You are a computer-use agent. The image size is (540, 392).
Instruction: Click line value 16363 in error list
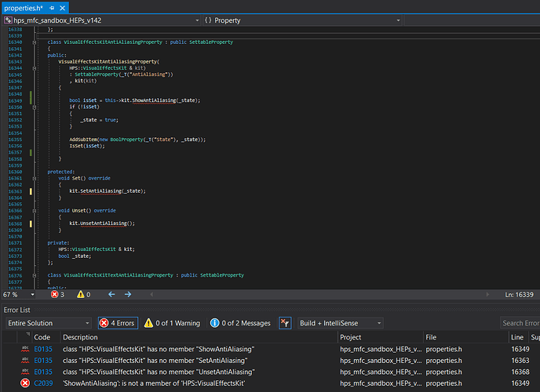tap(520, 361)
